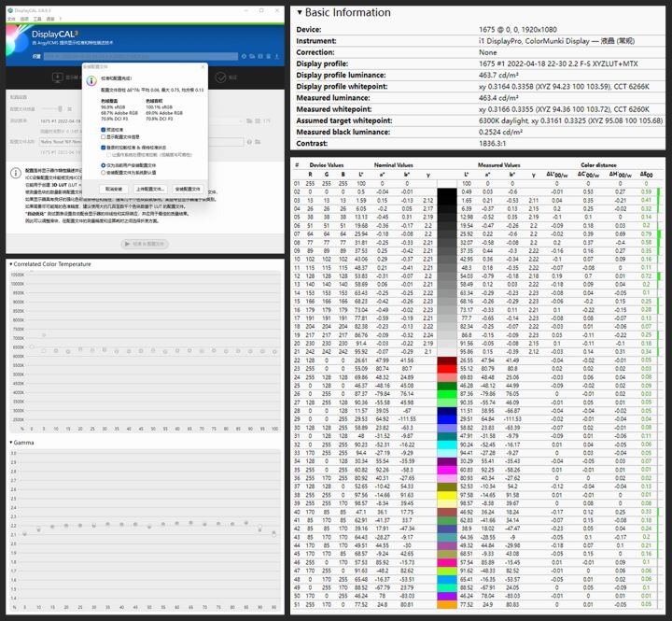This screenshot has height=621, width=672.
Task: Check the let OS handle calibration loading checkbox
Action: point(109,154)
